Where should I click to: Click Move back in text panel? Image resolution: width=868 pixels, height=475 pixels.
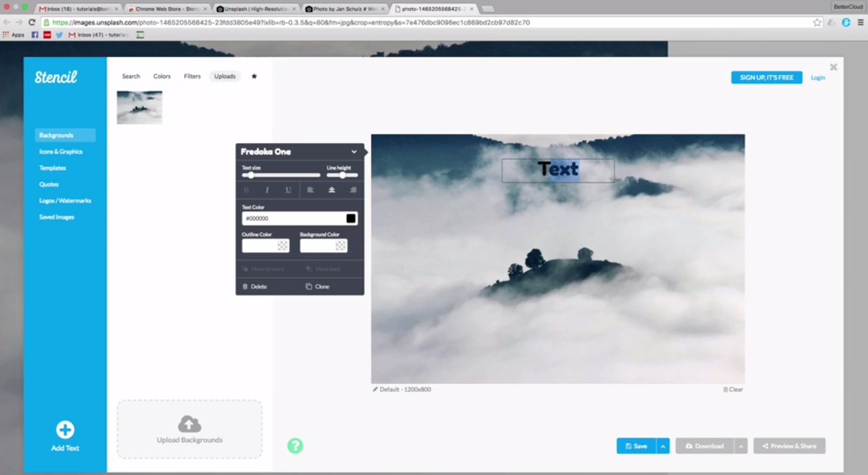323,269
